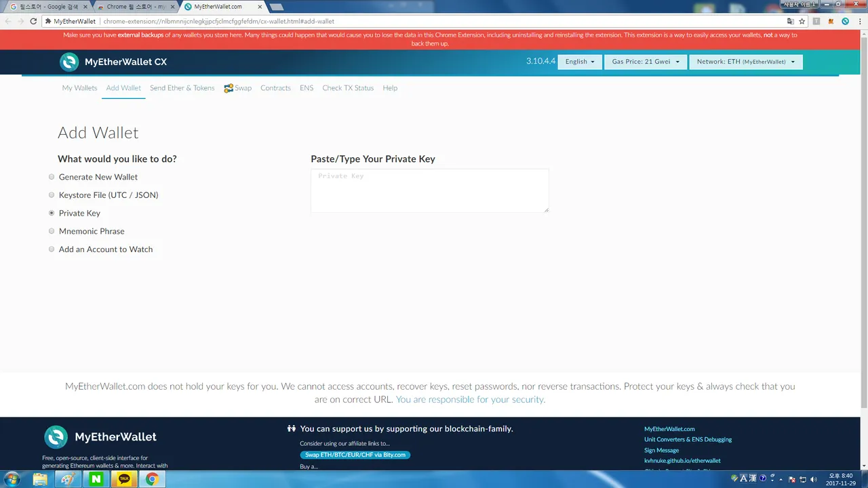Click the Chrome taskbar icon

(x=152, y=479)
